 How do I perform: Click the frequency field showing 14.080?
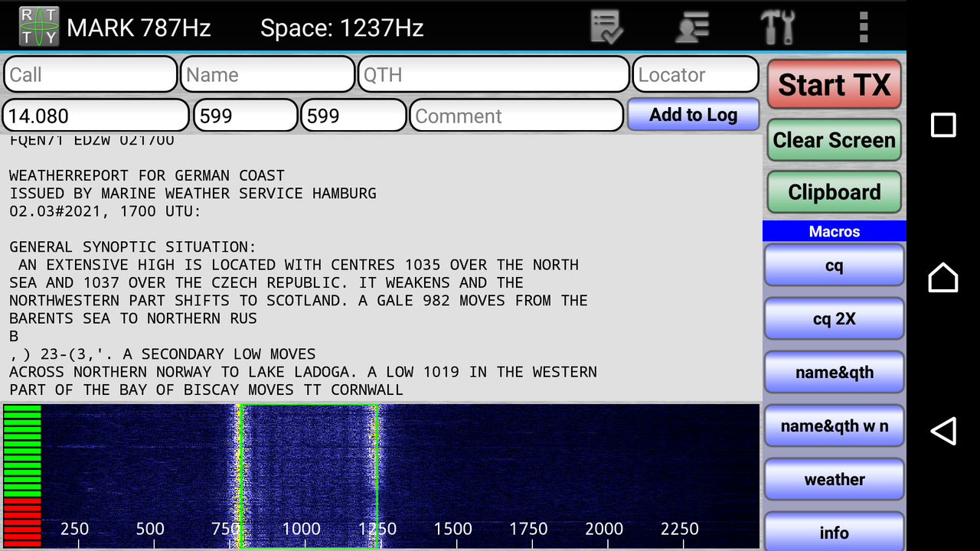(x=96, y=116)
